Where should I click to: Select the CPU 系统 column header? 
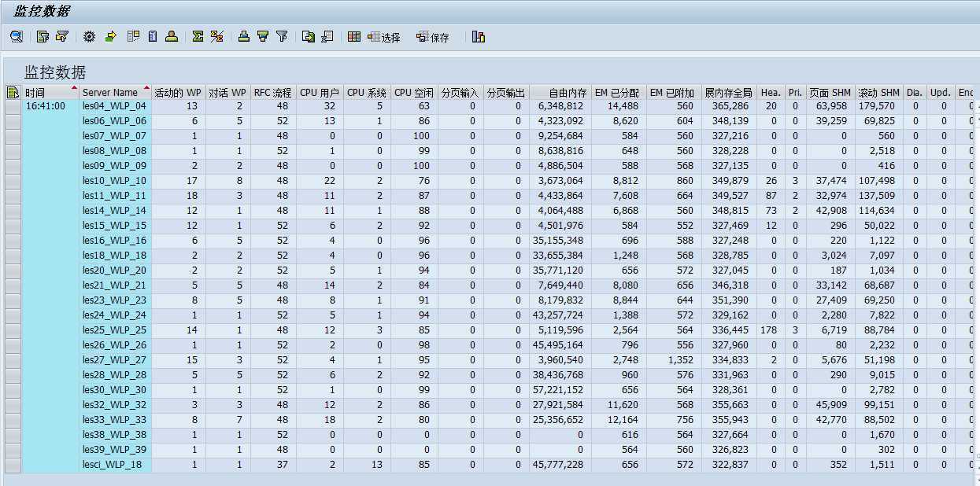(x=367, y=92)
